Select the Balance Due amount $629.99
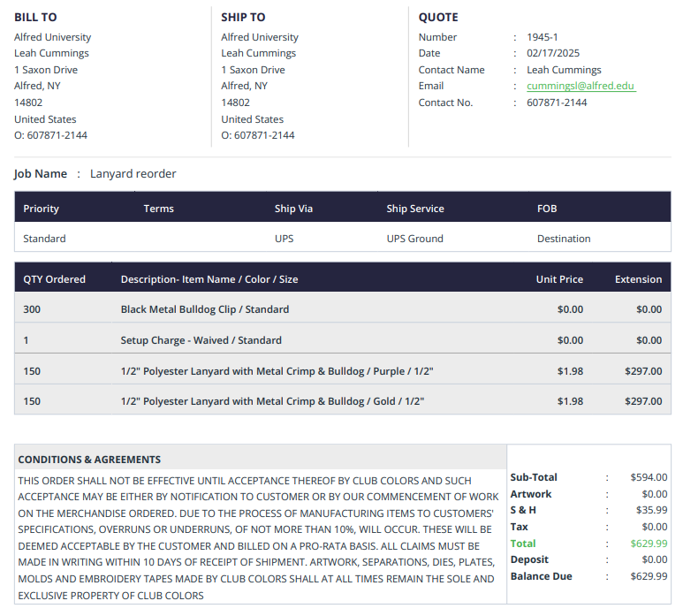 pyautogui.click(x=649, y=576)
